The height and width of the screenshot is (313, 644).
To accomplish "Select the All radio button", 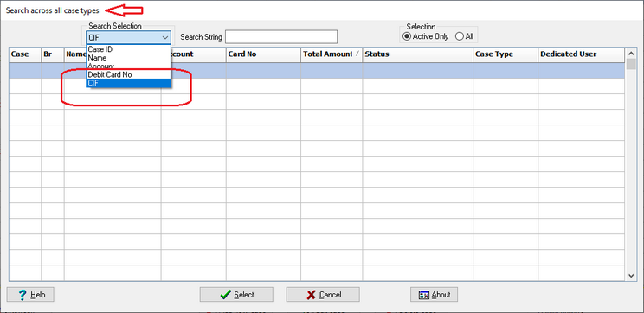I will pos(465,36).
